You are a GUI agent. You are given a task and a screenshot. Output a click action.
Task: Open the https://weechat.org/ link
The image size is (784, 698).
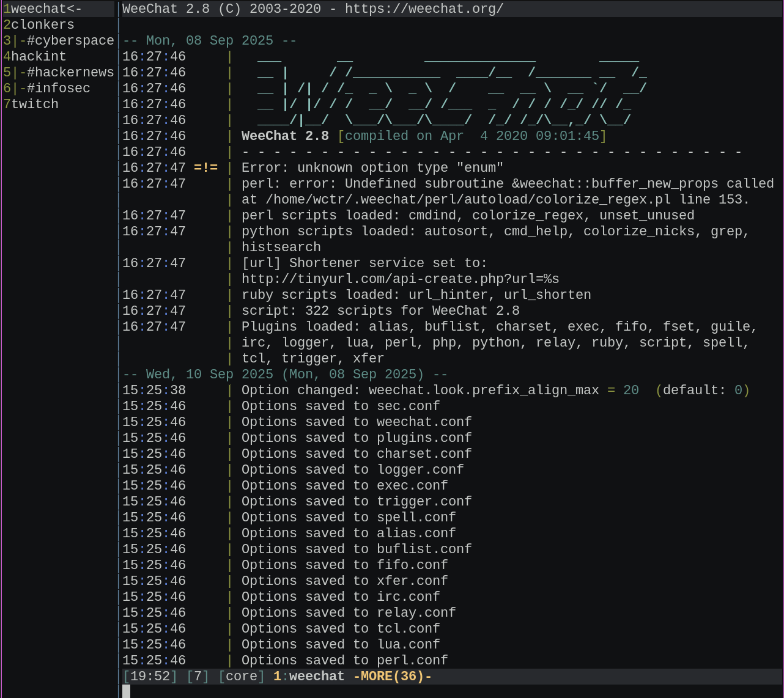(x=426, y=9)
